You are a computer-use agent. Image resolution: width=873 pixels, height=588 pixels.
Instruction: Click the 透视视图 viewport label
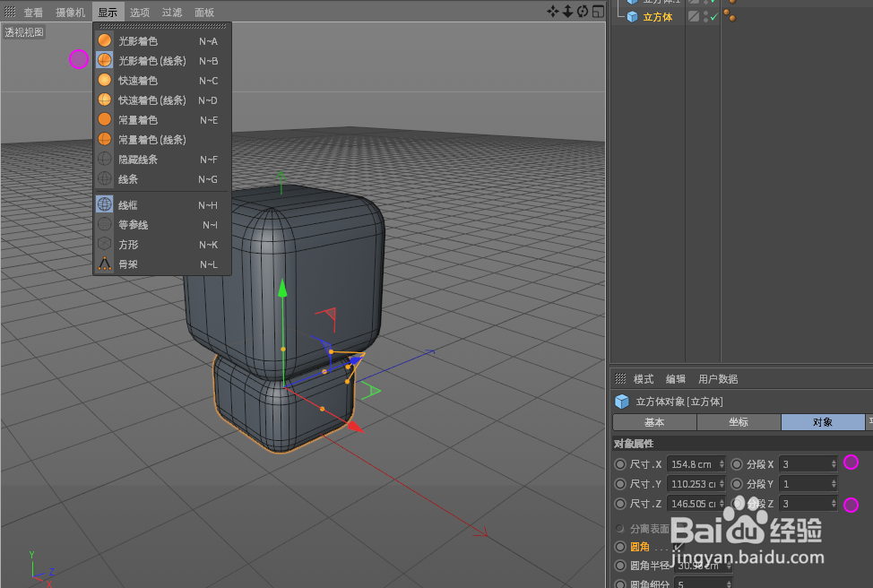point(24,32)
